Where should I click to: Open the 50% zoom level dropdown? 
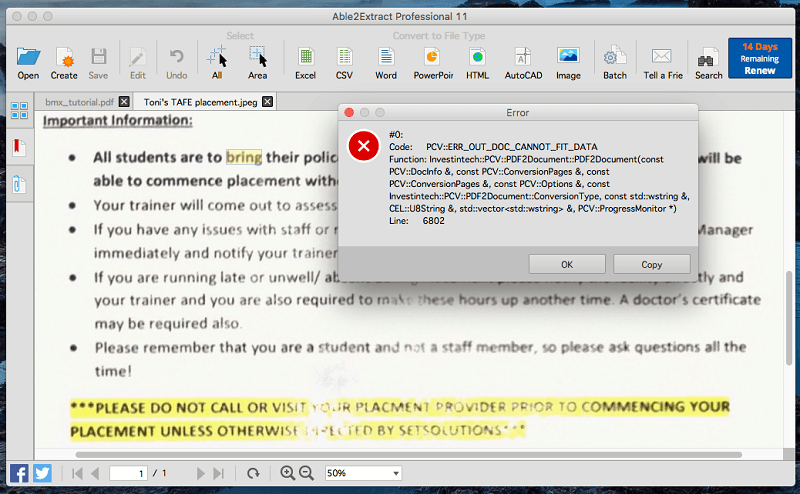pyautogui.click(x=363, y=474)
